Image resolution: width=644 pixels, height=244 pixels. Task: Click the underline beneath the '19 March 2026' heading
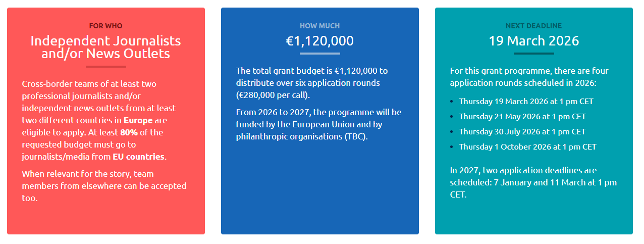click(533, 54)
